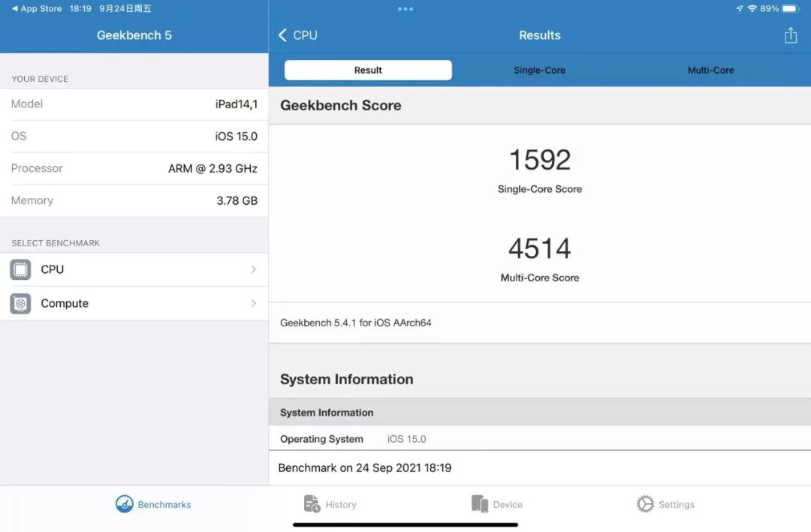Open the Settings gear icon

click(644, 503)
